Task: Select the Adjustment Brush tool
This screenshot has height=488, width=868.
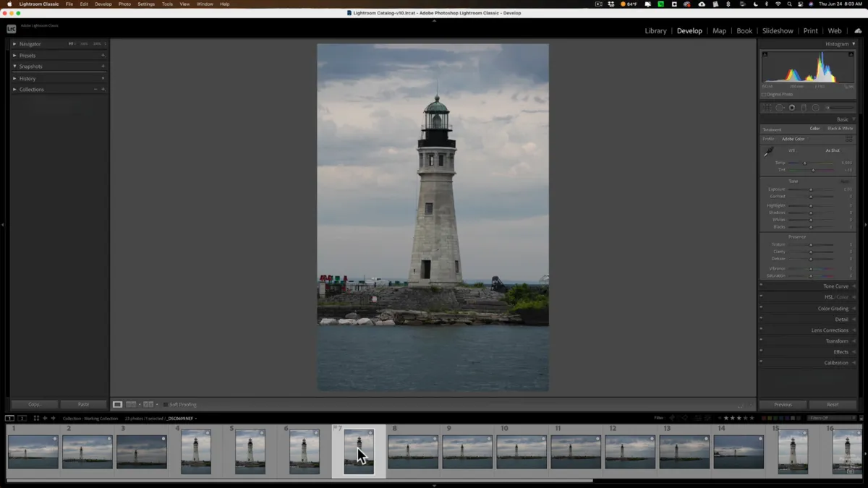Action: click(x=828, y=107)
